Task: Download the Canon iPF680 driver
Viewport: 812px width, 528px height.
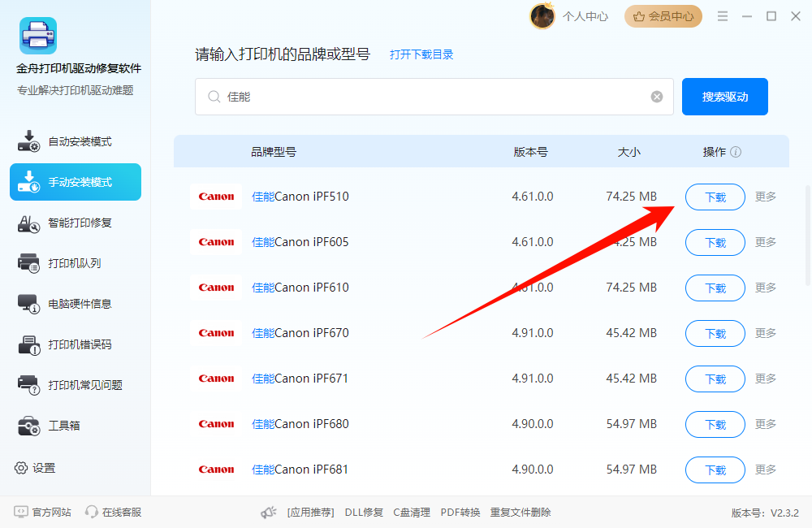Action: point(715,424)
